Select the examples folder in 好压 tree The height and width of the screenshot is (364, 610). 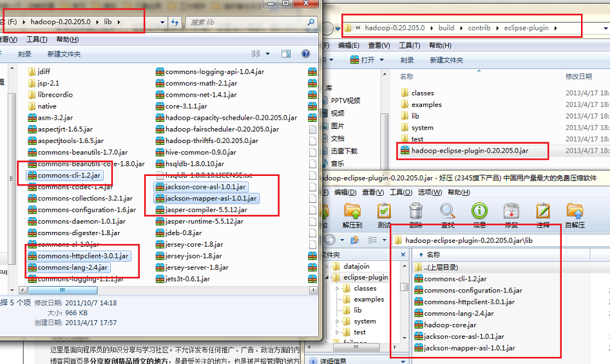[364, 300]
